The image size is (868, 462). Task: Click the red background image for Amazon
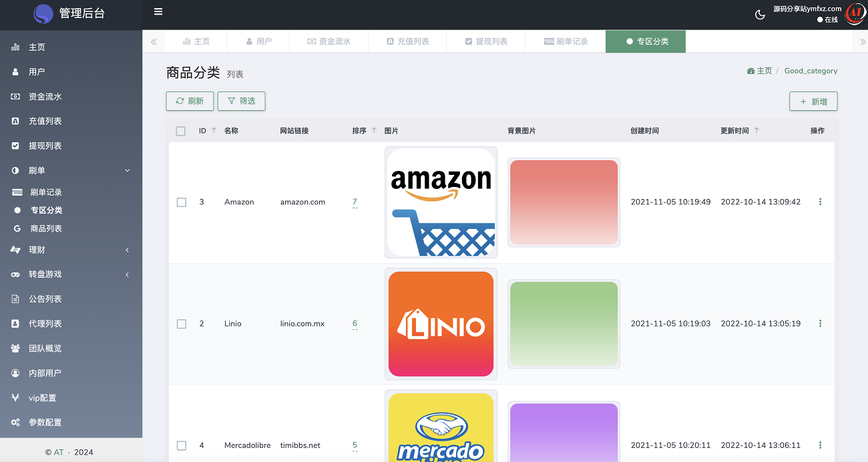pyautogui.click(x=564, y=202)
